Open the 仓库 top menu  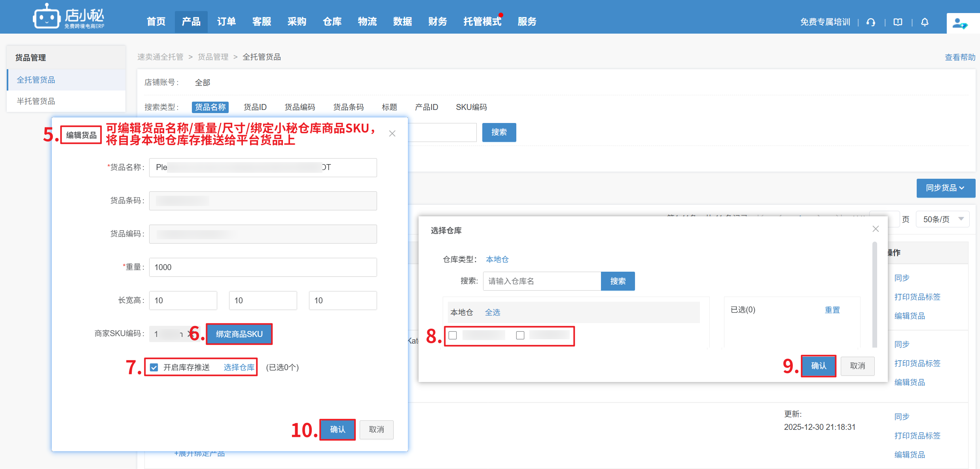click(332, 22)
